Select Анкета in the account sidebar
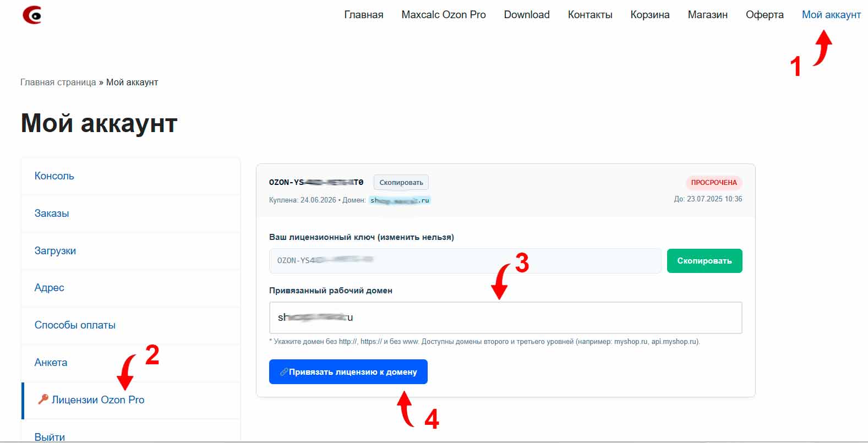The width and height of the screenshot is (868, 443). click(51, 363)
